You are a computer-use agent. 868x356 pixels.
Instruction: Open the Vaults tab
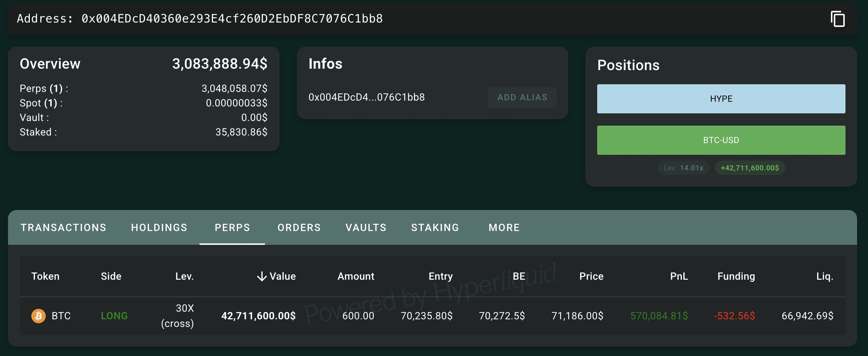pyautogui.click(x=366, y=228)
